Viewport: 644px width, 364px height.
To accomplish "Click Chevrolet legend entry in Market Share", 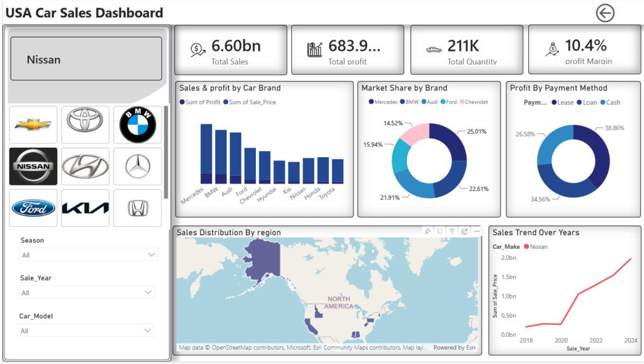I will click(x=474, y=102).
